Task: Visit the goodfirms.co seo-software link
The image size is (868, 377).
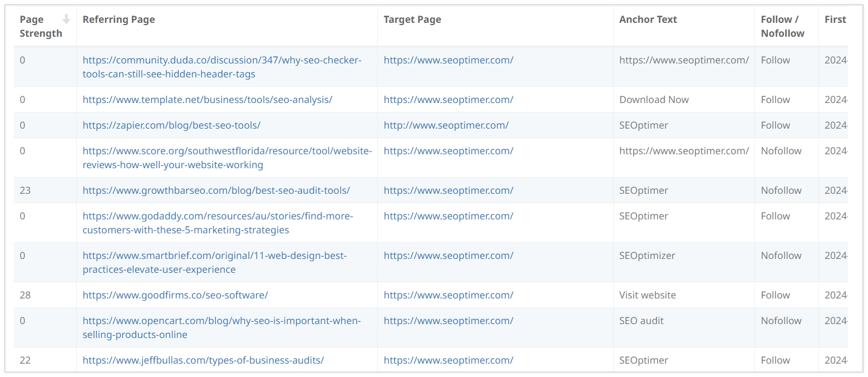Action: (x=175, y=295)
